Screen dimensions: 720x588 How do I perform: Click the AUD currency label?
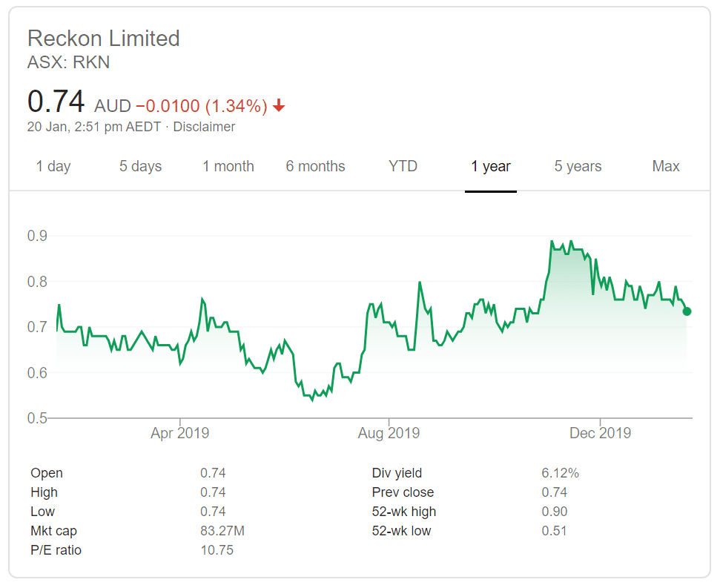[113, 106]
